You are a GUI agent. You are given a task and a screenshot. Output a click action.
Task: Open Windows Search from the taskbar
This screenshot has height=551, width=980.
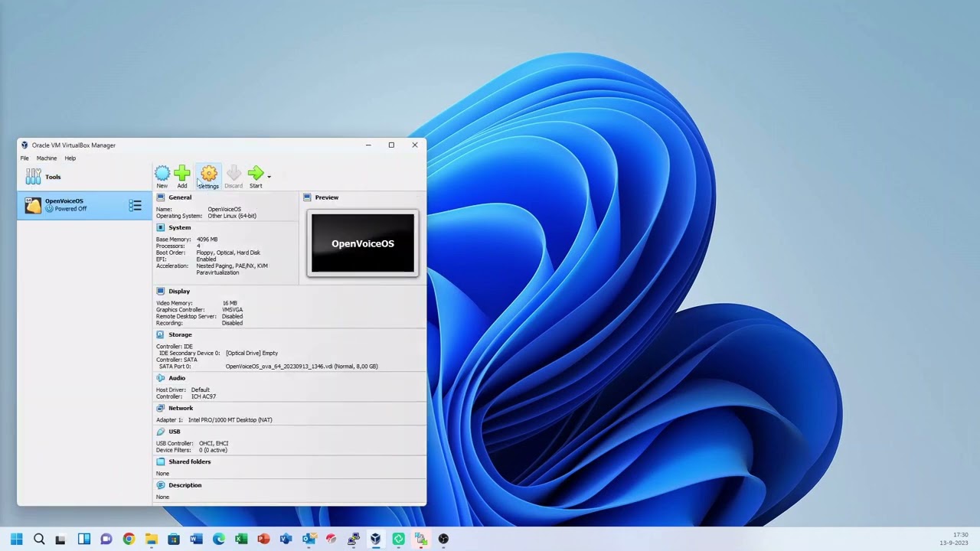39,539
